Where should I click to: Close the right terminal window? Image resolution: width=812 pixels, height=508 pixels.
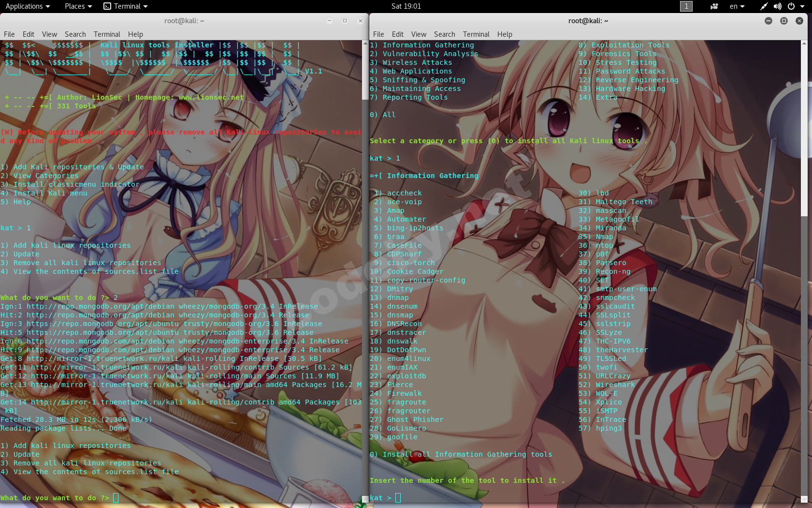coord(799,21)
